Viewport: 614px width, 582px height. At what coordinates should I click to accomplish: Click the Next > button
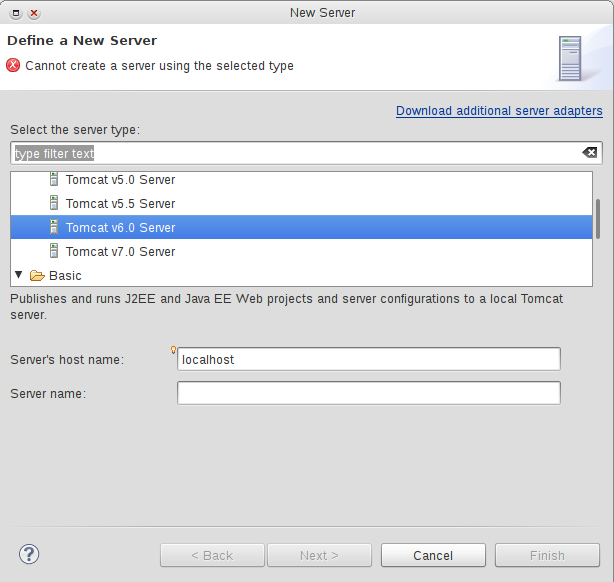click(x=319, y=555)
